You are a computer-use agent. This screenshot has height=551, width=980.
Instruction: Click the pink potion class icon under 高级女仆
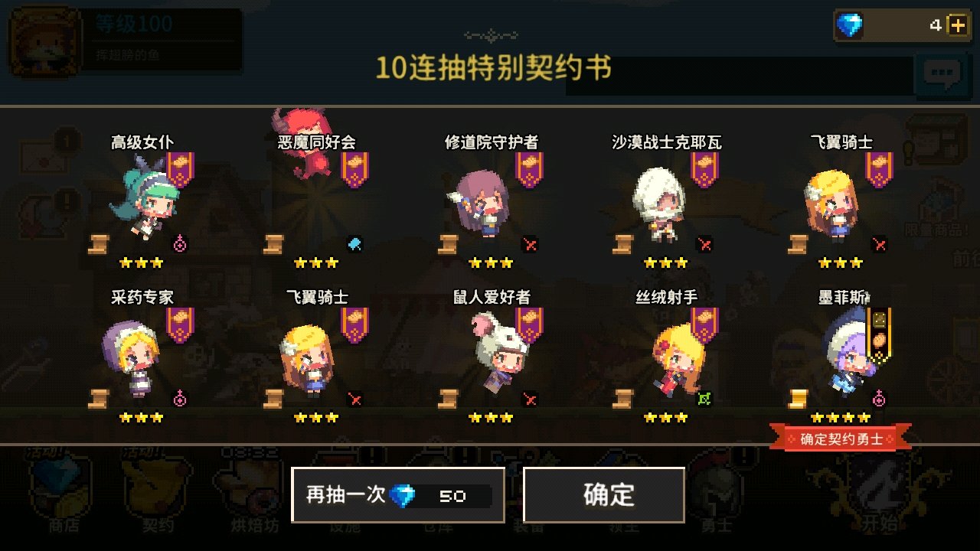tap(180, 244)
